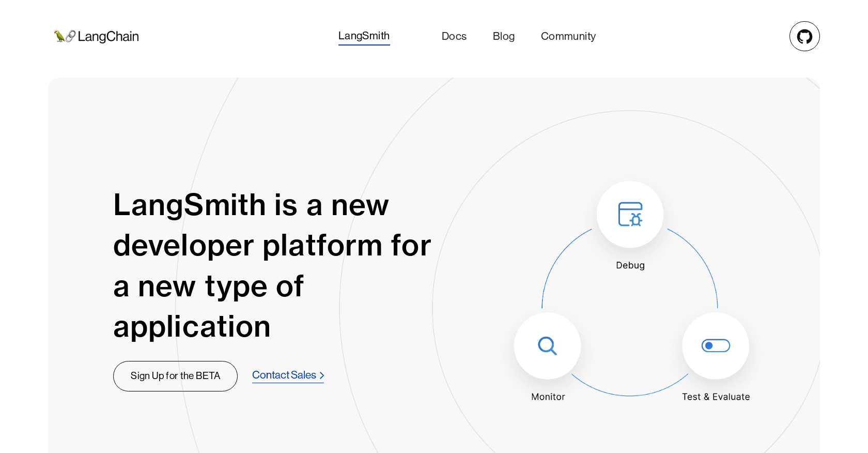Screen dimensions: 868x453
Task: Click the Debug bug-window icon
Action: point(630,214)
